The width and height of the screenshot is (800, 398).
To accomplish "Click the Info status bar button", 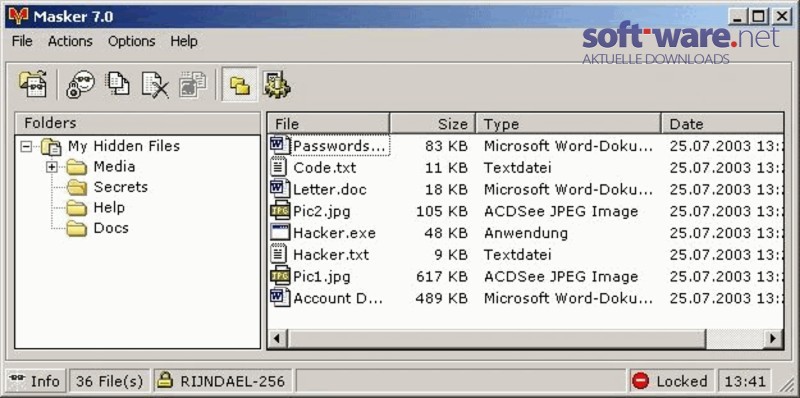I will (x=35, y=381).
